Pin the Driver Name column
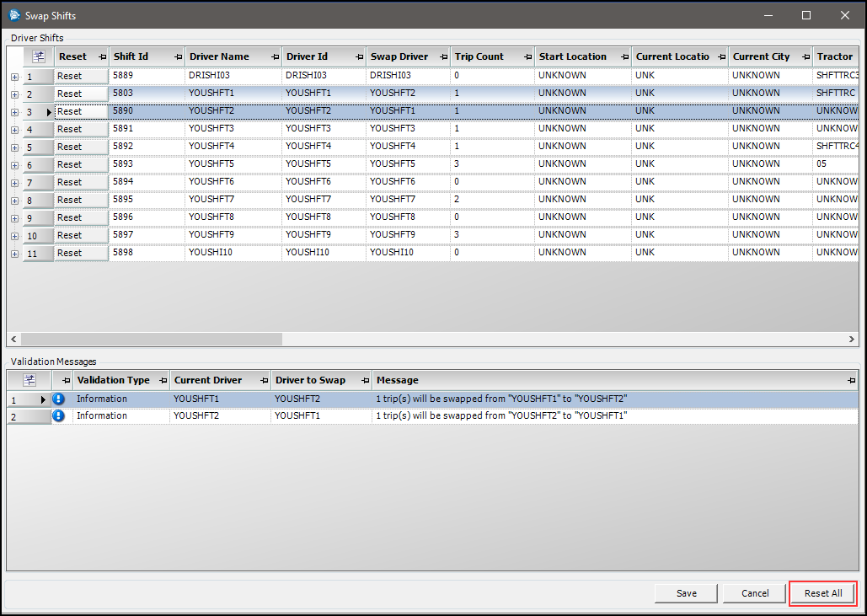This screenshot has width=867, height=616. (275, 57)
